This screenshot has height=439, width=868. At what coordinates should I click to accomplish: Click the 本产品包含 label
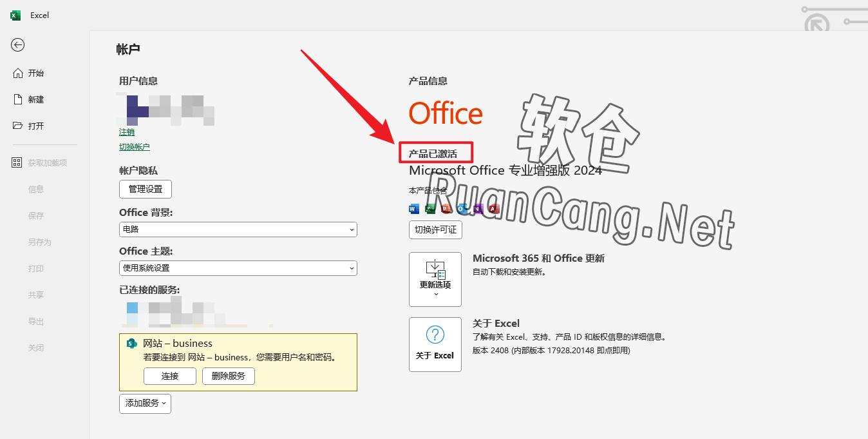click(x=428, y=191)
